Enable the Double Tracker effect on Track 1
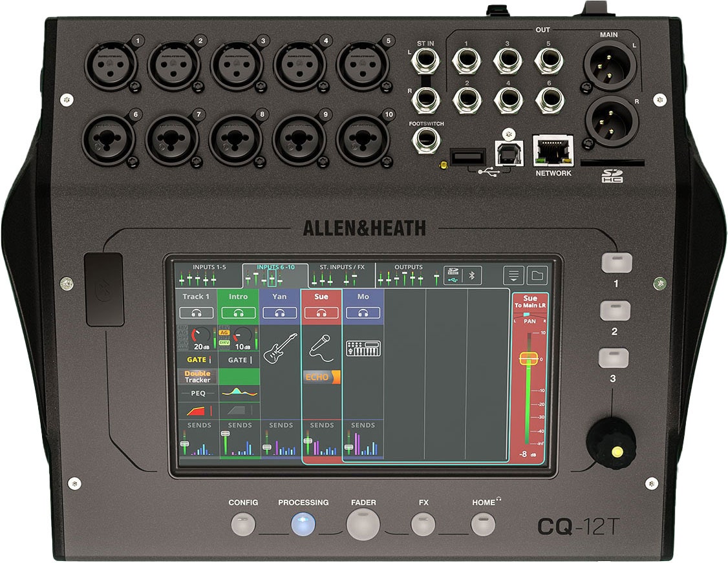Screen dimensions: 728x563 197,377
